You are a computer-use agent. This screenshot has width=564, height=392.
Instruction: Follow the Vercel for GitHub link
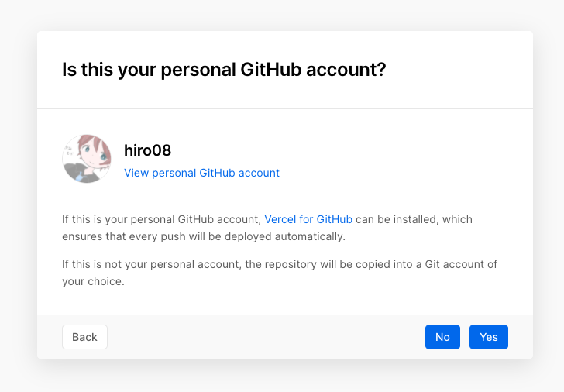[308, 219]
